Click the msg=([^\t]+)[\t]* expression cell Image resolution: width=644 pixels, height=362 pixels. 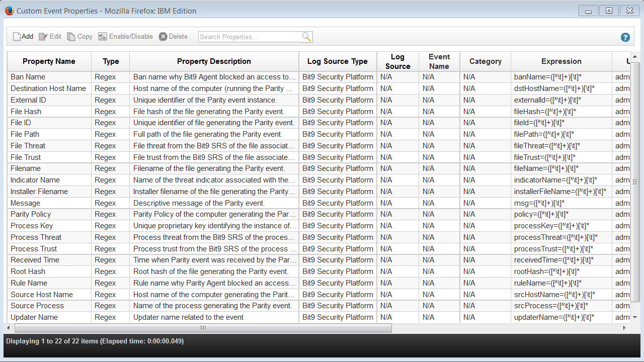pyautogui.click(x=561, y=203)
